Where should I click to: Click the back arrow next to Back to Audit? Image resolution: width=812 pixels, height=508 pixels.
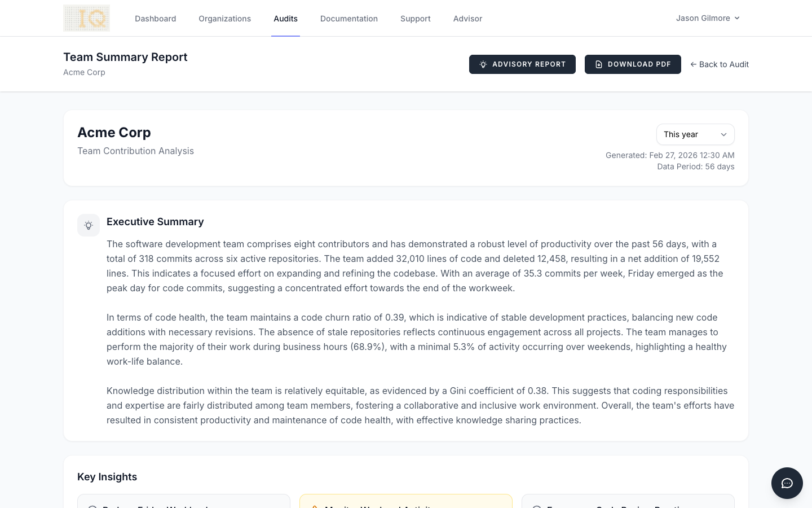[x=694, y=64]
